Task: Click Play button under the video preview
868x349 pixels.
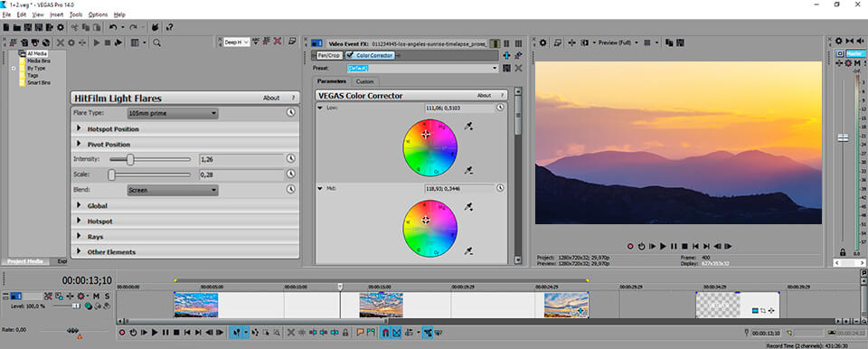Action: tap(663, 246)
